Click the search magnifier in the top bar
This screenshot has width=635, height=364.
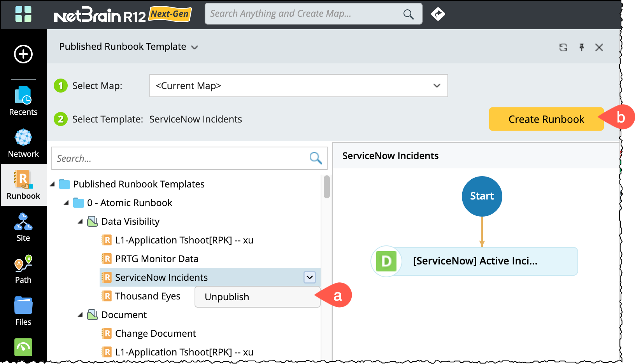(408, 14)
